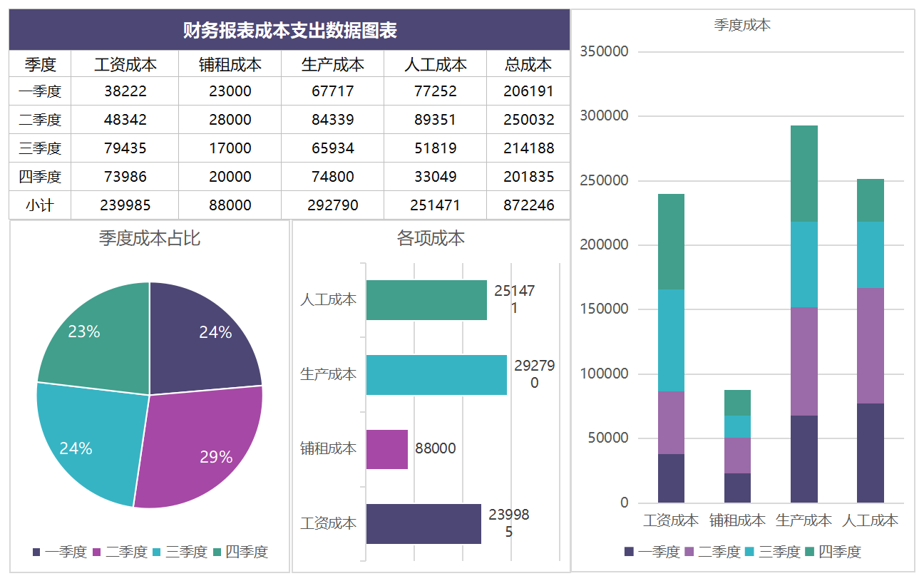Select the cell containing total 872246
The image size is (924, 581).
coord(528,205)
